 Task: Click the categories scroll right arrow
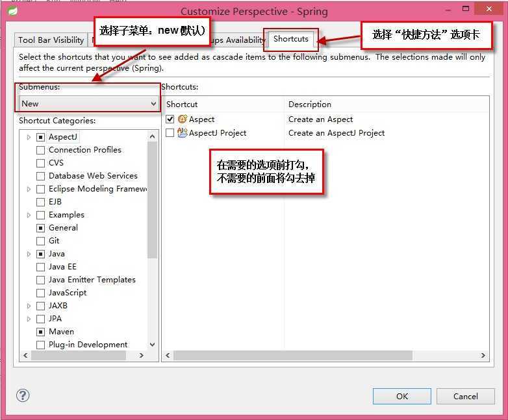141,356
